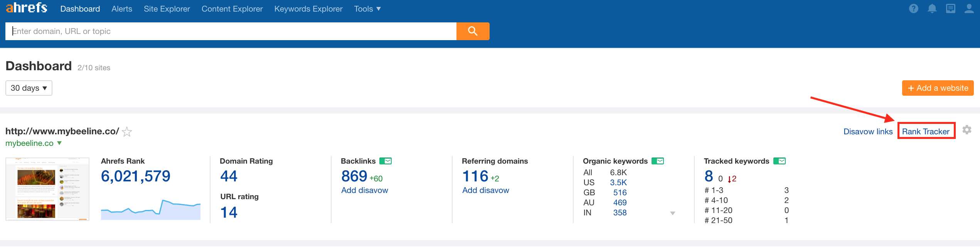This screenshot has width=980, height=247.
Task: Toggle Tracked keywords email alert icon
Action: (779, 161)
